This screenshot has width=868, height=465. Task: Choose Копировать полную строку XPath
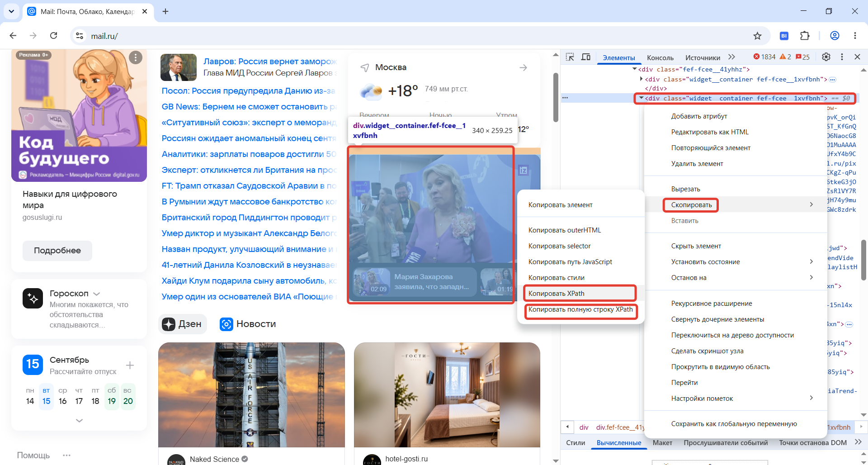580,309
